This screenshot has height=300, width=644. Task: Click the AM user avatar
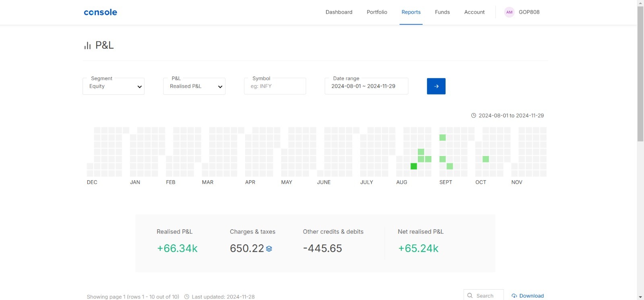(509, 12)
